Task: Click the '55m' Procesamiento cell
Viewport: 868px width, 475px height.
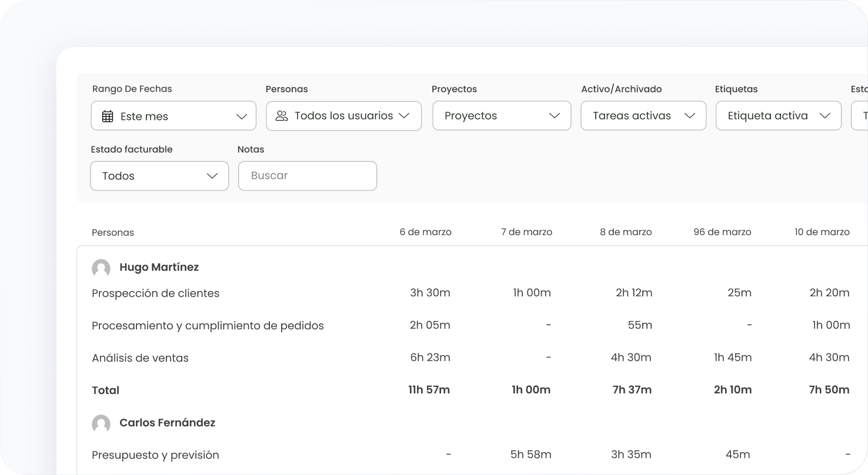Action: tap(640, 325)
